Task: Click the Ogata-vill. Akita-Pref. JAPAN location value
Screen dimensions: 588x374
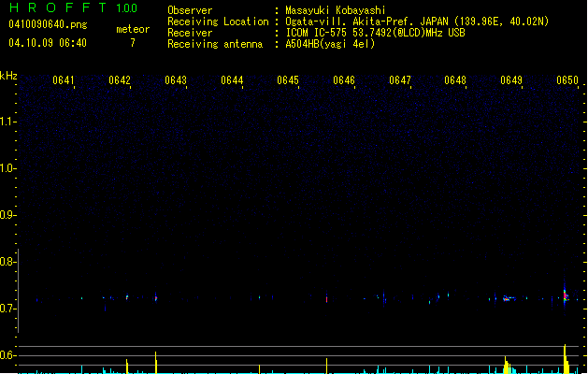Action: pos(417,22)
